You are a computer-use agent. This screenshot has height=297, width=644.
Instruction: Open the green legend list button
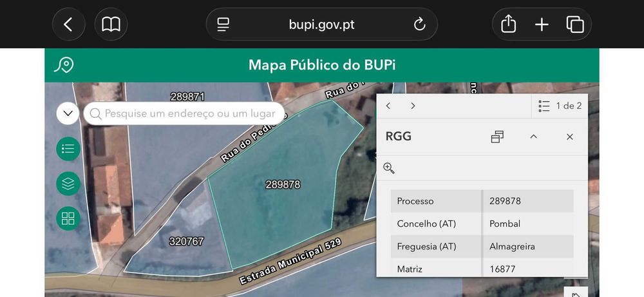pos(68,149)
